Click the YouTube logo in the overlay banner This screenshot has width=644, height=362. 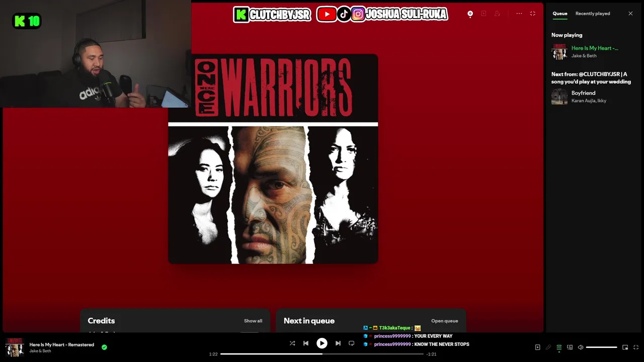[327, 15]
